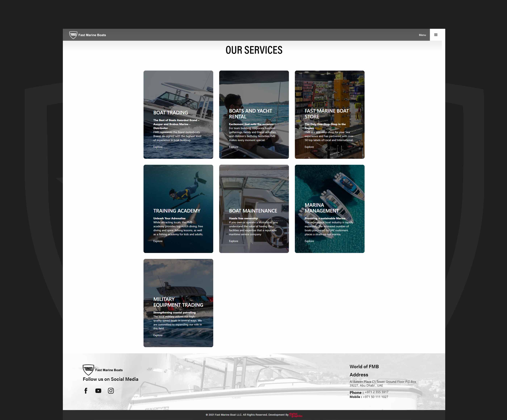Explore the Training Academy service
507x420 pixels.
(x=158, y=241)
